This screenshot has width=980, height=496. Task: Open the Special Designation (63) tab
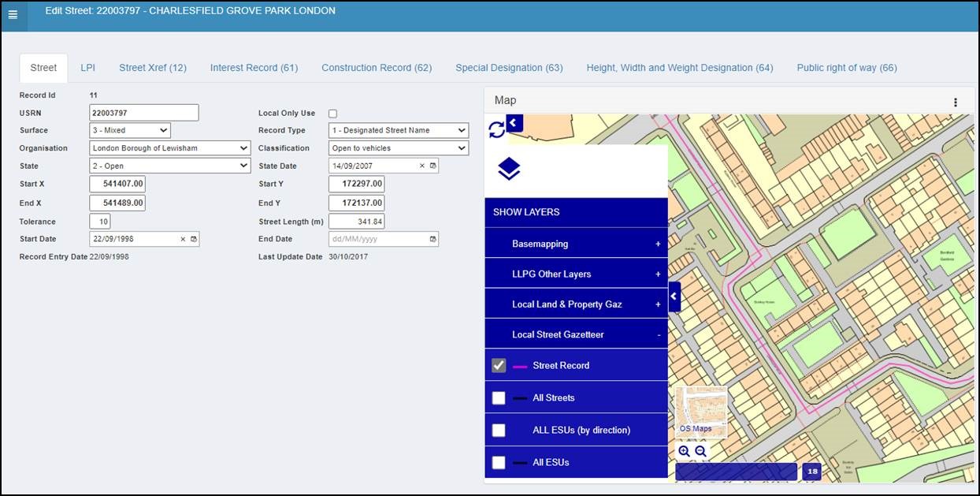point(509,68)
